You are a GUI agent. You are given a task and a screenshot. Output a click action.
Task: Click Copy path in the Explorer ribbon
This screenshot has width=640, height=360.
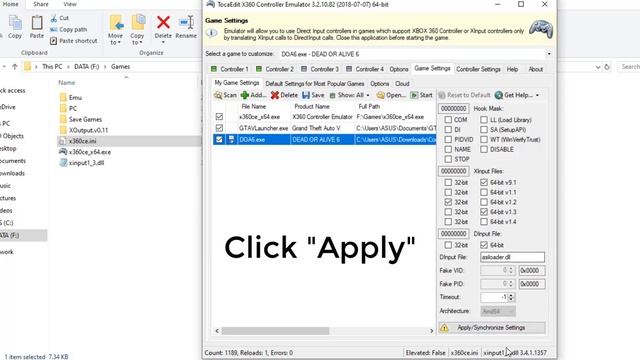tap(68, 29)
